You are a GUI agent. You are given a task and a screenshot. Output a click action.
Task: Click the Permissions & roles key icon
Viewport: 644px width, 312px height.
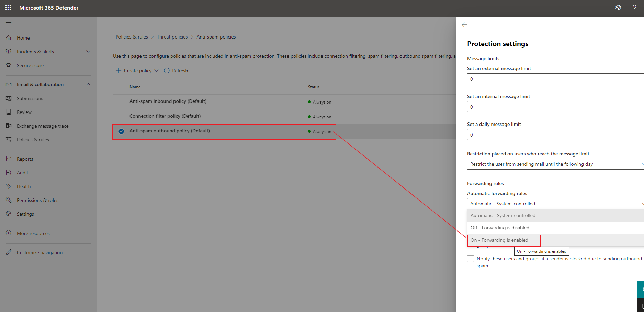pos(9,200)
